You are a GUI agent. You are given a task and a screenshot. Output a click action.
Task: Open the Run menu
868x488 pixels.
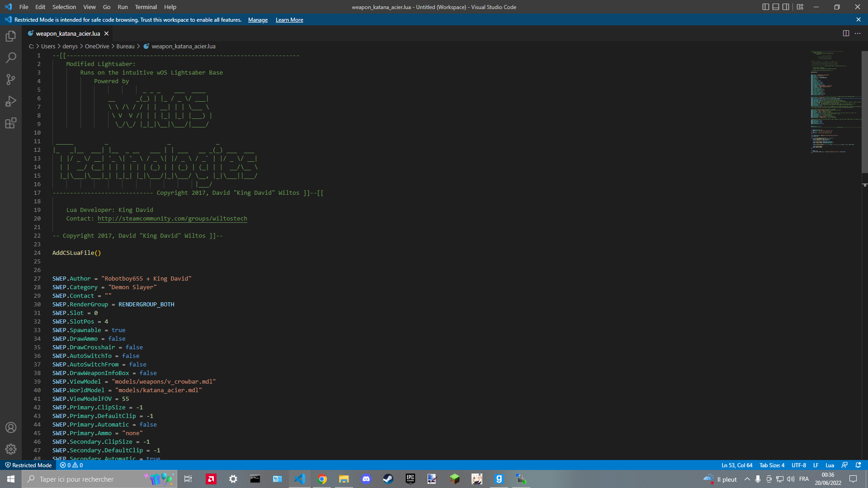pyautogui.click(x=123, y=7)
